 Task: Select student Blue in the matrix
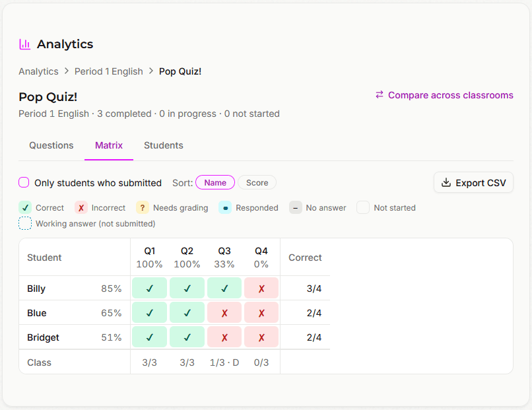click(37, 313)
